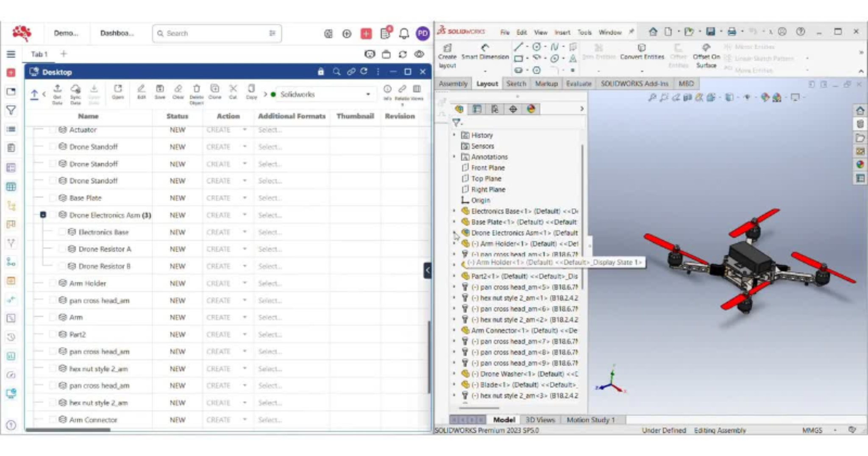Click the Delete Object trash icon
This screenshot has height=456, width=868.
pyautogui.click(x=196, y=89)
